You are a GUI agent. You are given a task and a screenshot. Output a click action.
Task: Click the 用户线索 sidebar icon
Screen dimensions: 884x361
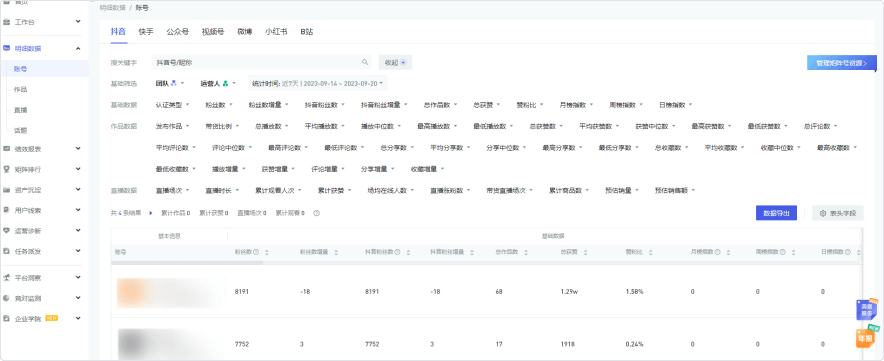point(6,210)
